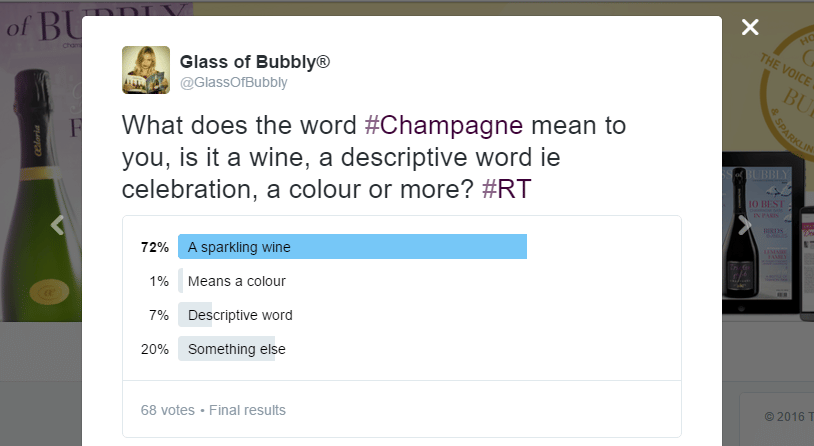Close the tweet popup with the X
The image size is (814, 446).
pos(750,27)
